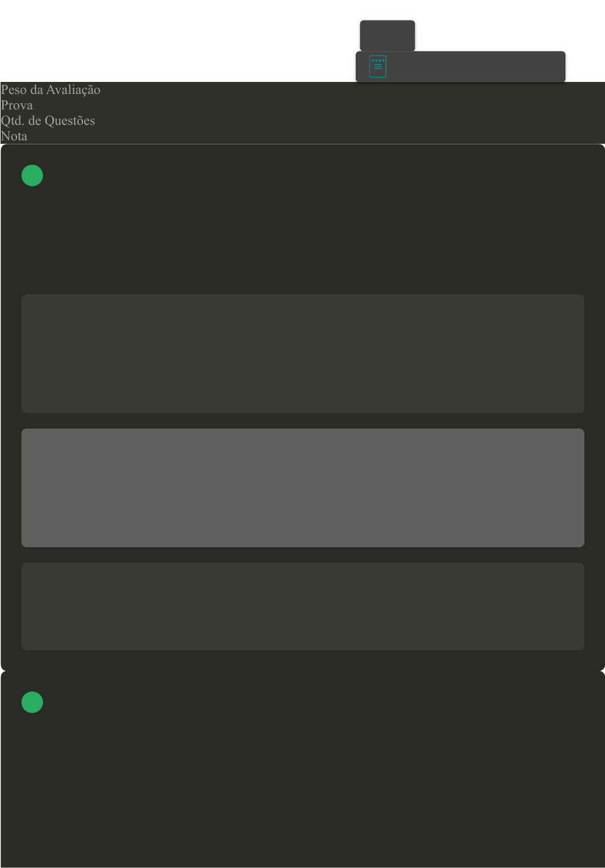
Task: Click the Peso da Avaliação label
Action: click(50, 89)
